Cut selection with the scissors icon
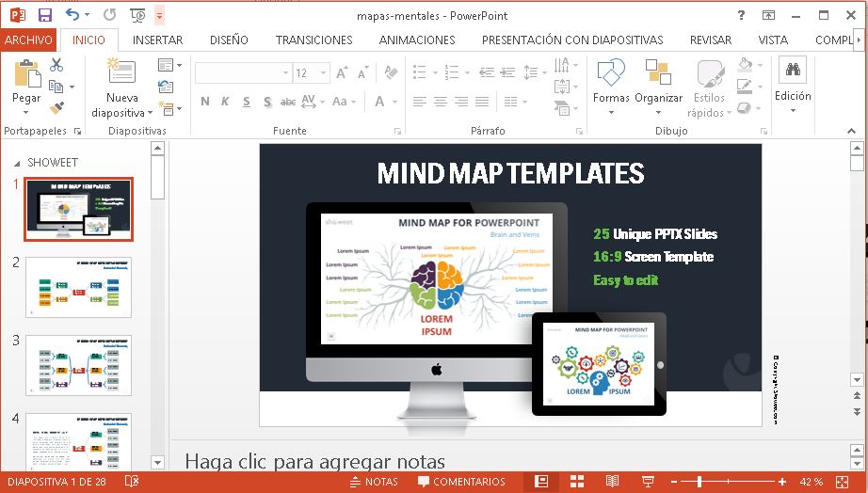Image resolution: width=868 pixels, height=493 pixels. pyautogui.click(x=56, y=65)
